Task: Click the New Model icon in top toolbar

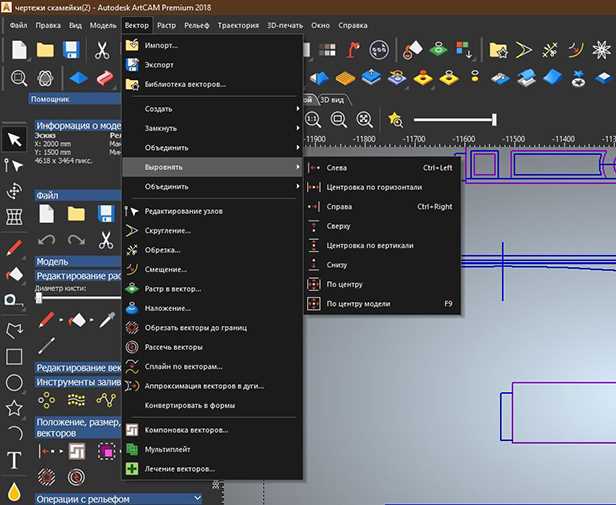Action: point(19,50)
